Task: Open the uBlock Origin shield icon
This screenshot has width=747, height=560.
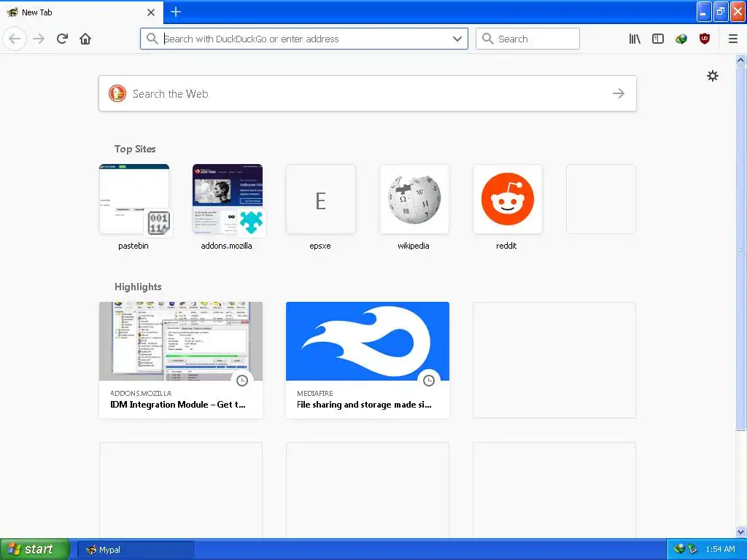Action: coord(705,39)
